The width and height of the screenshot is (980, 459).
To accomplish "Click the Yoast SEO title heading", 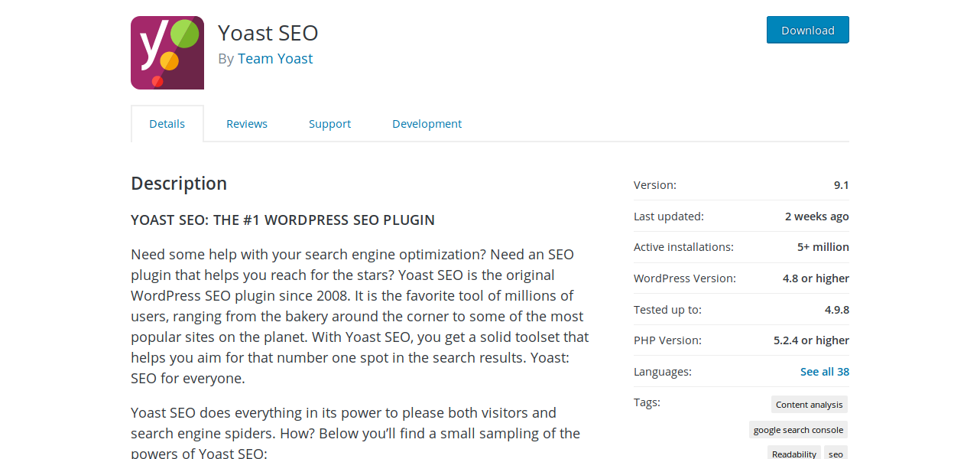I will point(268,33).
